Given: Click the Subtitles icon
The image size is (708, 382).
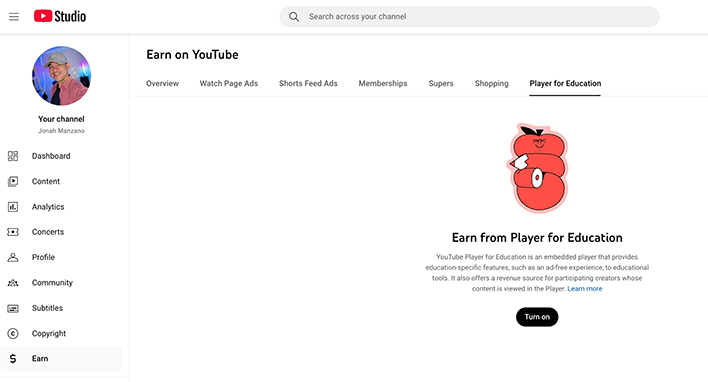Looking at the screenshot, I should pyautogui.click(x=13, y=308).
